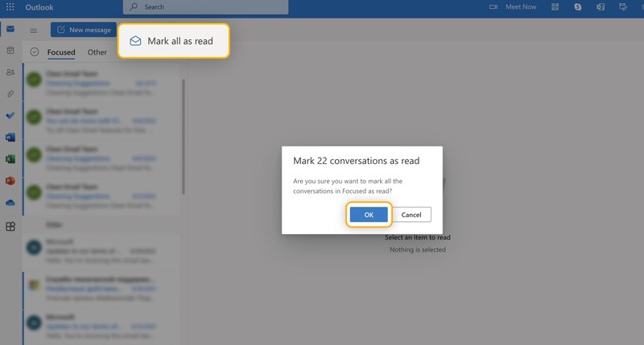
Task: Open More apps icon in sidebar
Action: 10,227
